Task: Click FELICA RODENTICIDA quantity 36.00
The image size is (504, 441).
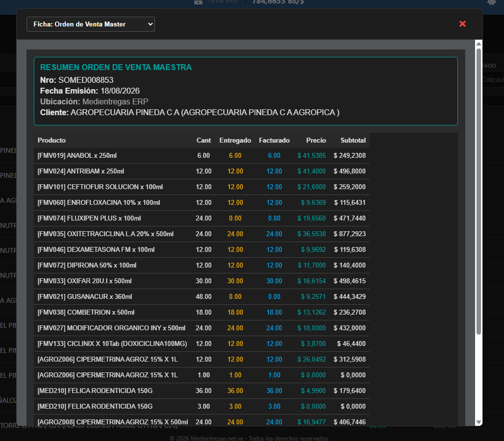Action: [x=203, y=391]
